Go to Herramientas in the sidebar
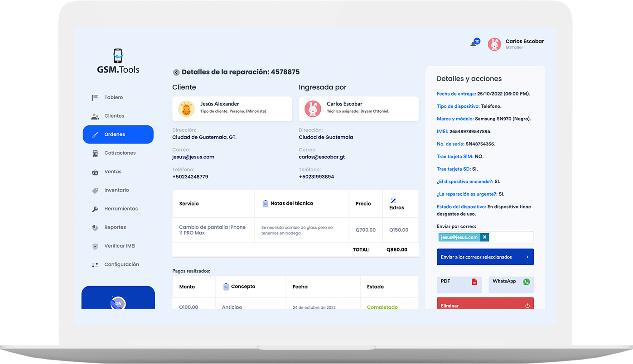 121,209
